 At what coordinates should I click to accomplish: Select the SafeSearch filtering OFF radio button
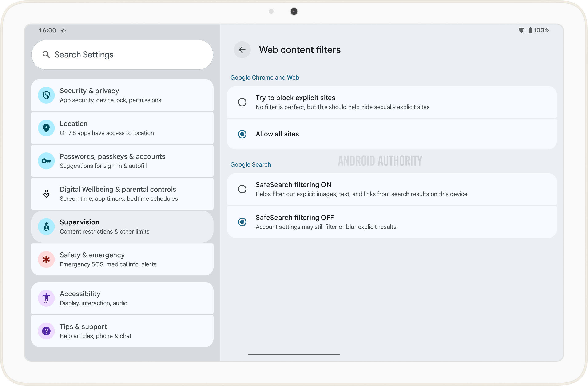242,222
